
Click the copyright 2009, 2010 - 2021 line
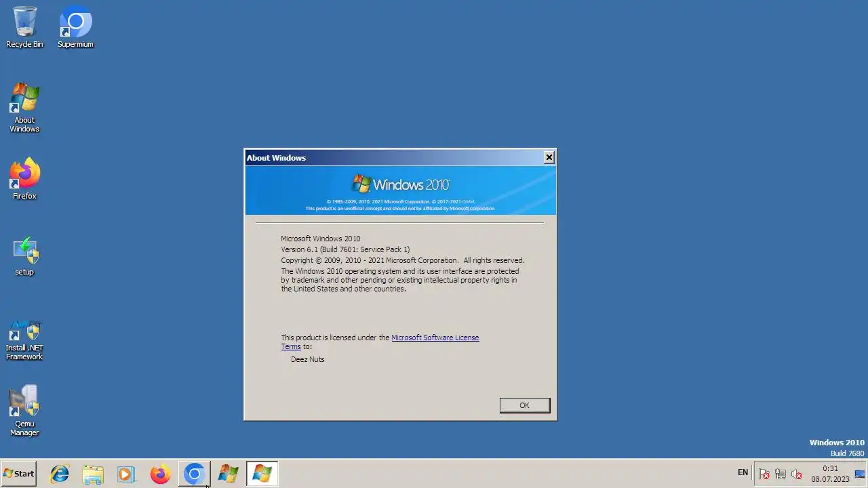coord(403,260)
